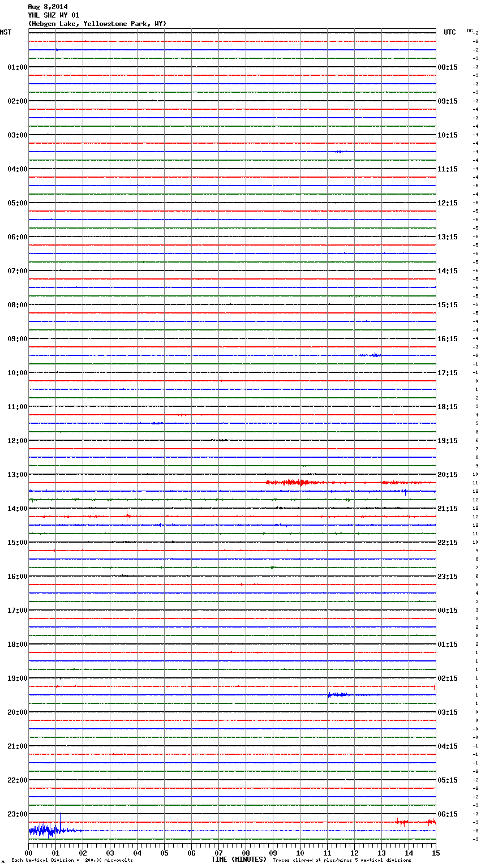Select the 07 minute tick on the bottom axis

(x=218, y=853)
